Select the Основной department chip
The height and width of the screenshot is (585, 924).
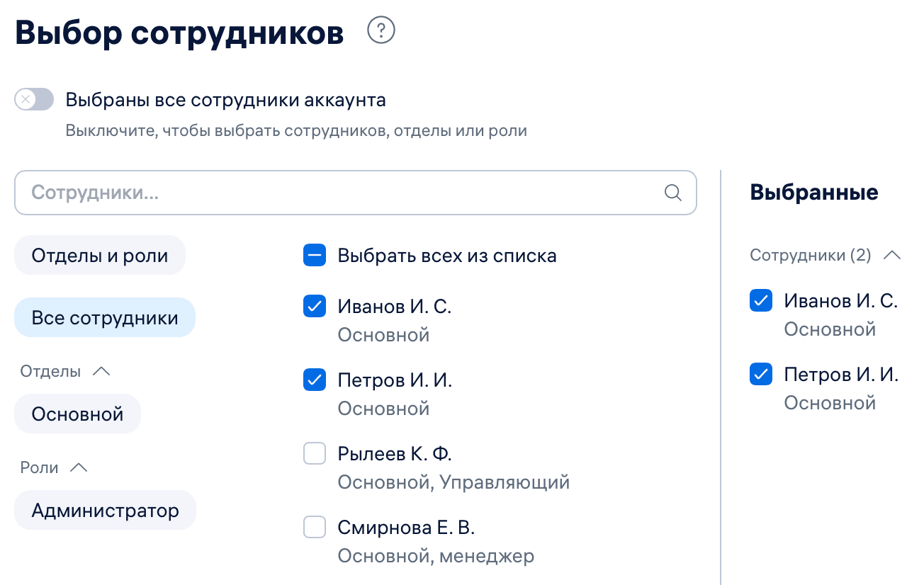coord(77,413)
